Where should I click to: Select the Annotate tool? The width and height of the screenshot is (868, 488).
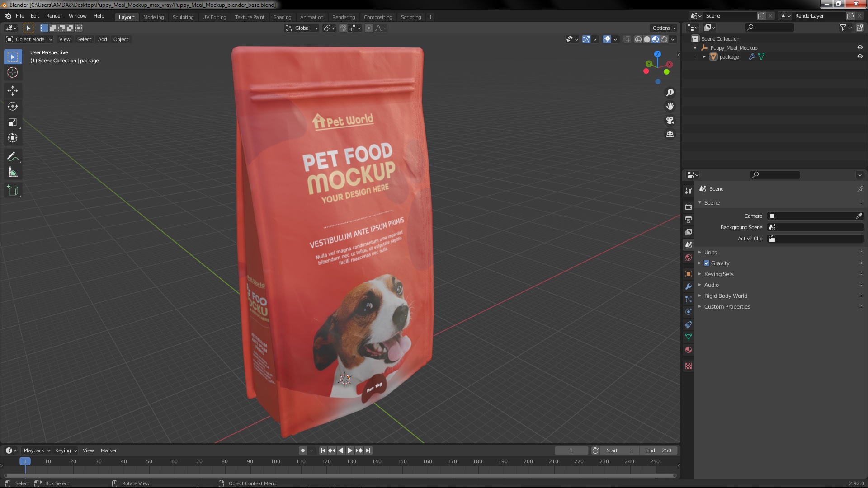(13, 157)
